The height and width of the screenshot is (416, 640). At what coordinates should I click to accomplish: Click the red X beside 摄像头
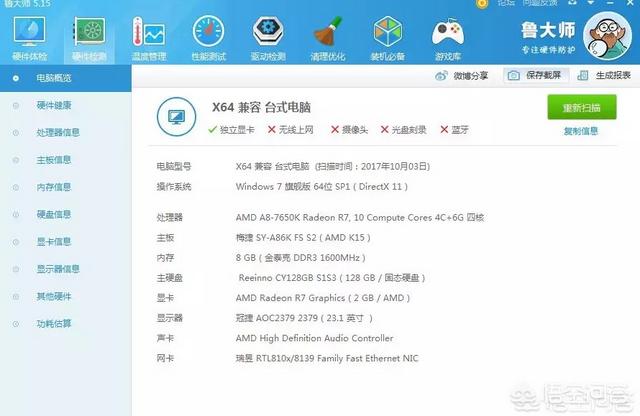tap(335, 130)
